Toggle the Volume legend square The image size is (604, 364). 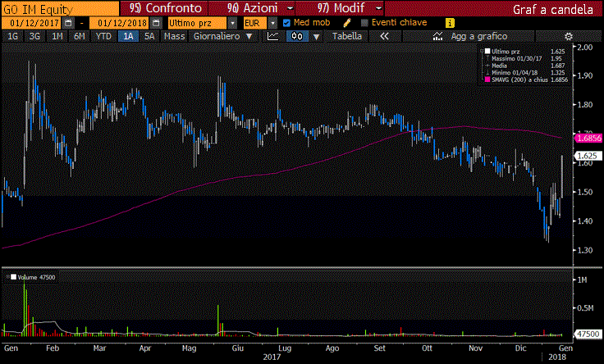(11, 279)
